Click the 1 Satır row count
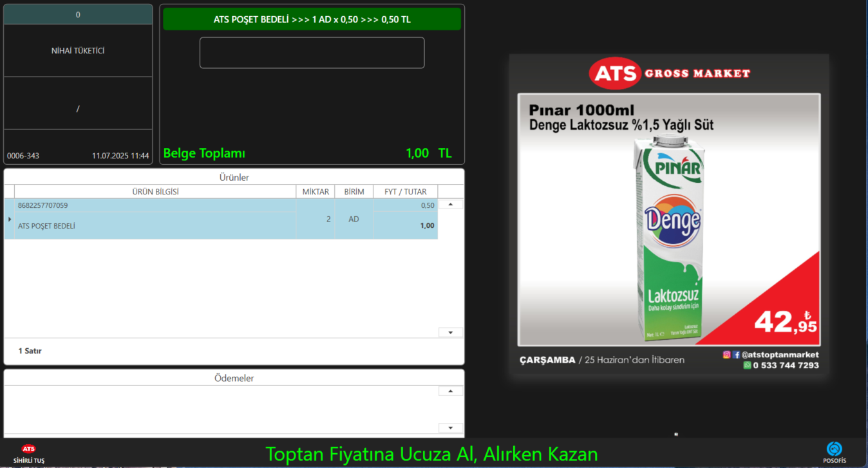Image resolution: width=868 pixels, height=468 pixels. pos(30,351)
